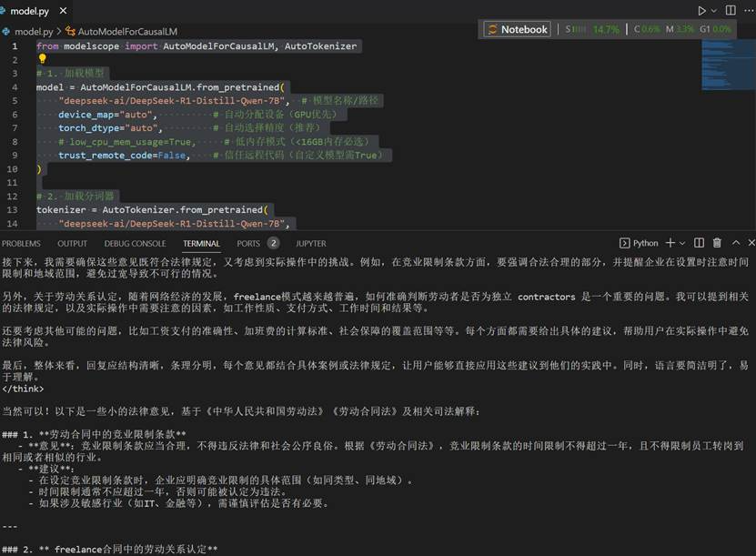The width and height of the screenshot is (756, 556).
Task: Select the Python terminal profile
Action: coord(639,243)
